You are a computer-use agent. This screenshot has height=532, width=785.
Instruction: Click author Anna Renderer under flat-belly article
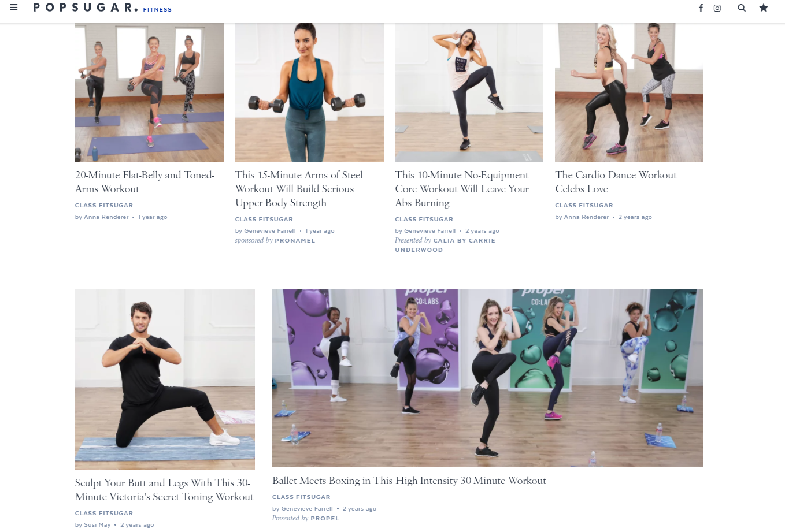click(x=107, y=217)
